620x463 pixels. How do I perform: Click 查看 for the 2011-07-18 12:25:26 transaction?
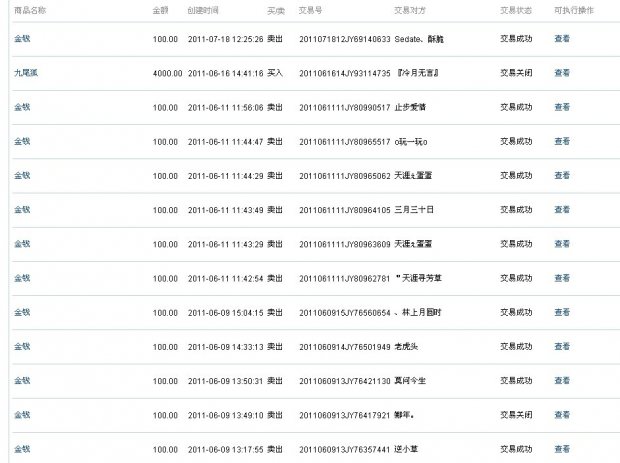click(562, 38)
